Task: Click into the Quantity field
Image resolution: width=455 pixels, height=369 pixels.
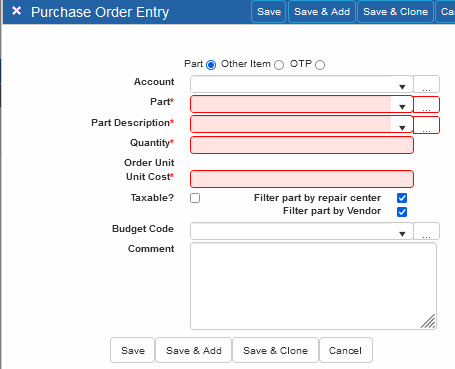Action: 302,145
